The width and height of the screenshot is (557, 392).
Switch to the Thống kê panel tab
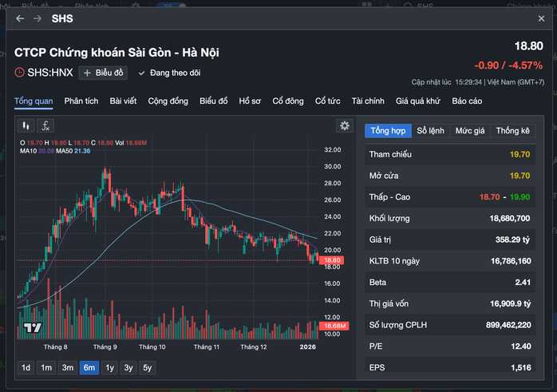pos(512,130)
